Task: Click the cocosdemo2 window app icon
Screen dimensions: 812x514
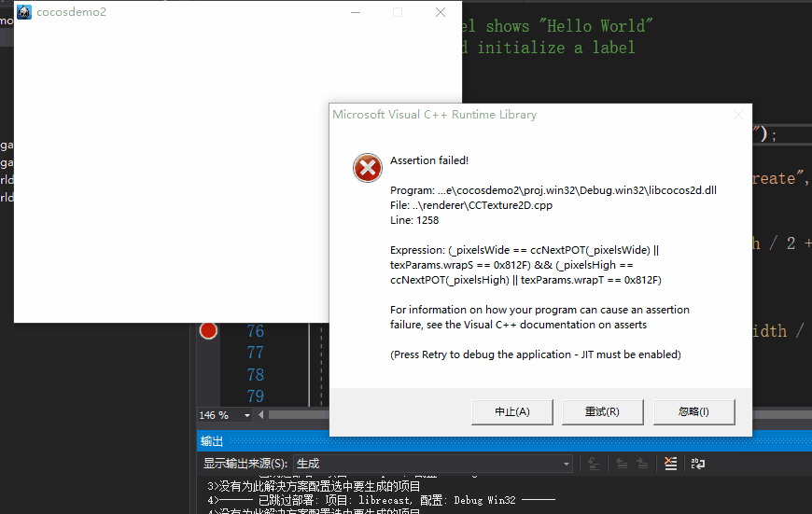Action: pos(24,12)
